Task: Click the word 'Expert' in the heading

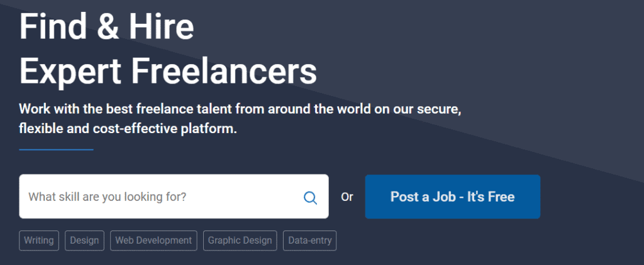Action: tap(70, 72)
